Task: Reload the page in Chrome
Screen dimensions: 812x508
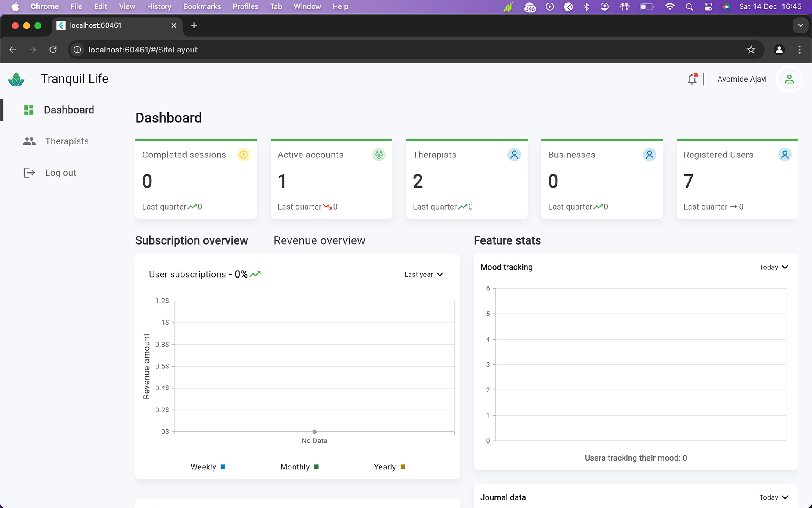Action: (53, 50)
